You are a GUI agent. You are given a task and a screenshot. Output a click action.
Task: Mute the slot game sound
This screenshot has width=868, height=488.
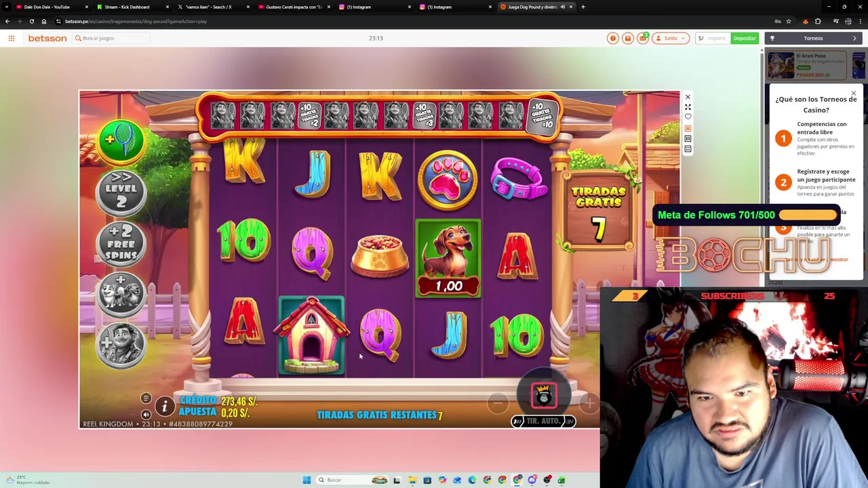[x=146, y=414]
